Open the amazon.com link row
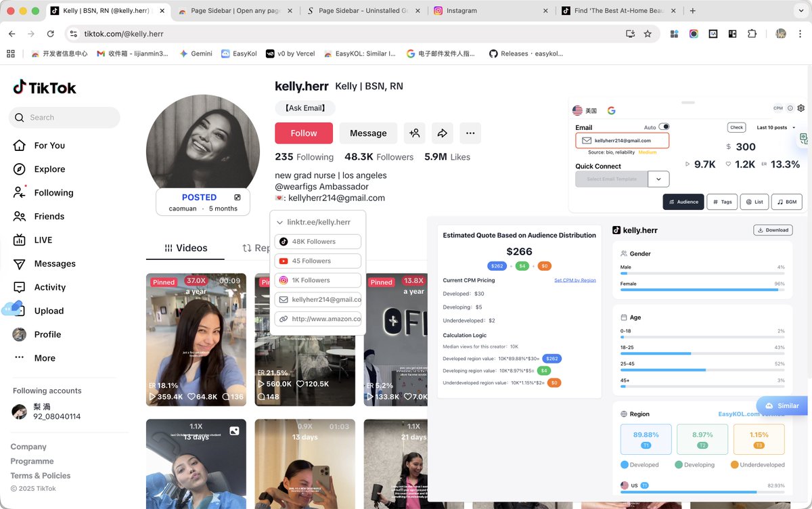 pyautogui.click(x=317, y=319)
